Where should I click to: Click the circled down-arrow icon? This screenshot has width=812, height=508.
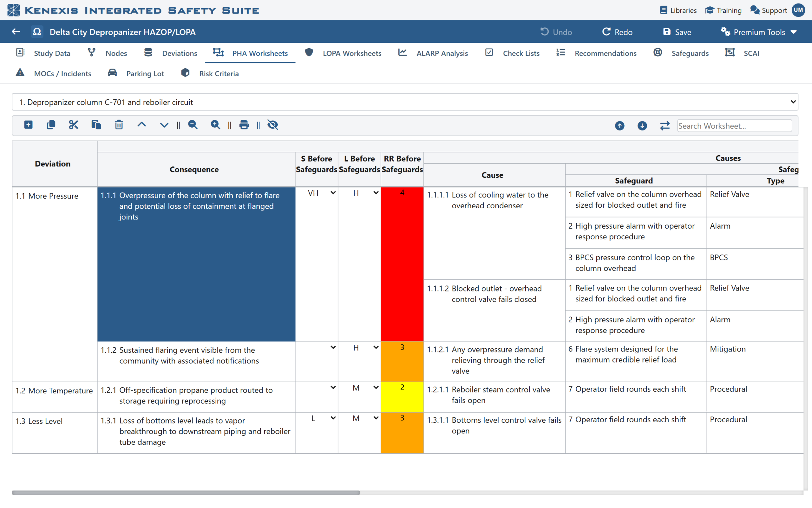(642, 126)
